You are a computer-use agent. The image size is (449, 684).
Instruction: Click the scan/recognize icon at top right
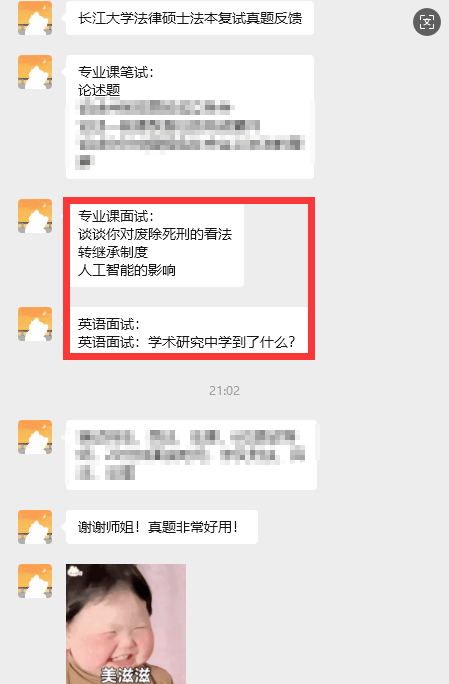click(x=427, y=22)
